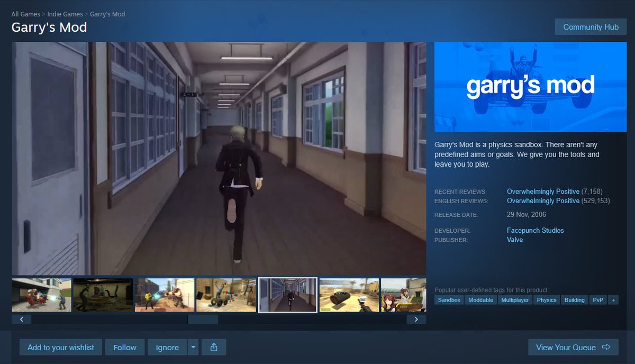Image resolution: width=635 pixels, height=364 pixels.
Task: Go to All Games breadcrumb
Action: tap(26, 14)
